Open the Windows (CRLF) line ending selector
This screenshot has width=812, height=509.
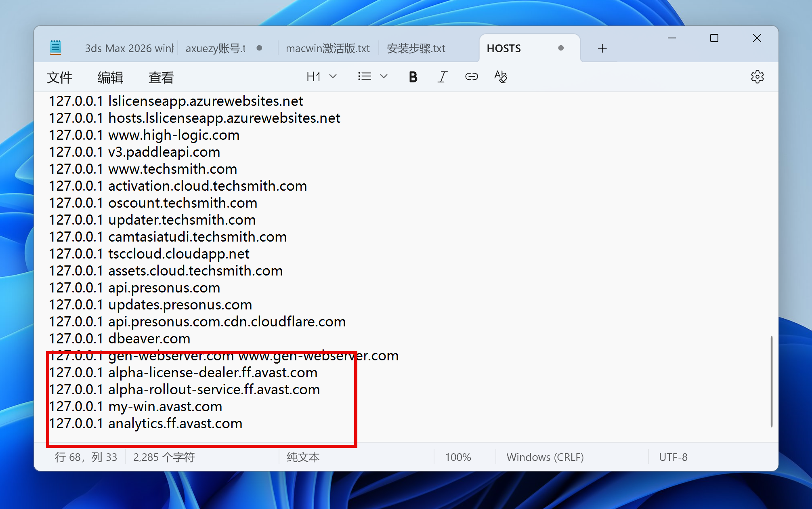(x=545, y=457)
